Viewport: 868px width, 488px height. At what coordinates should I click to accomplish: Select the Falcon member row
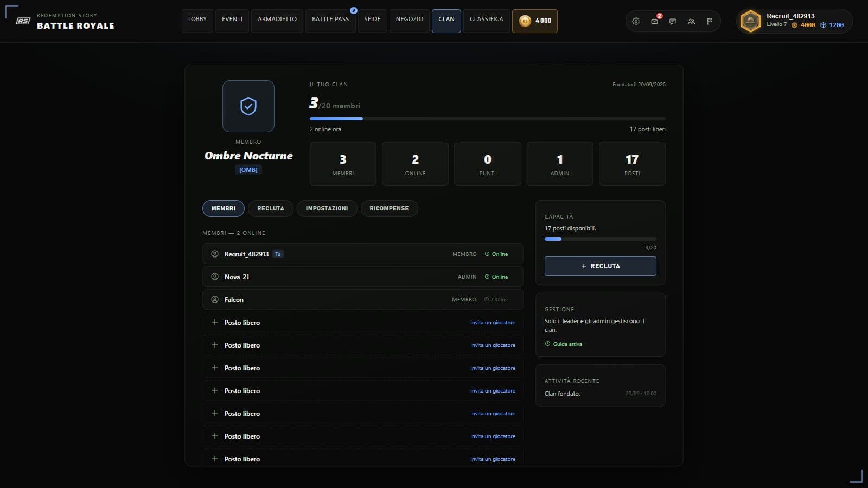pos(363,299)
